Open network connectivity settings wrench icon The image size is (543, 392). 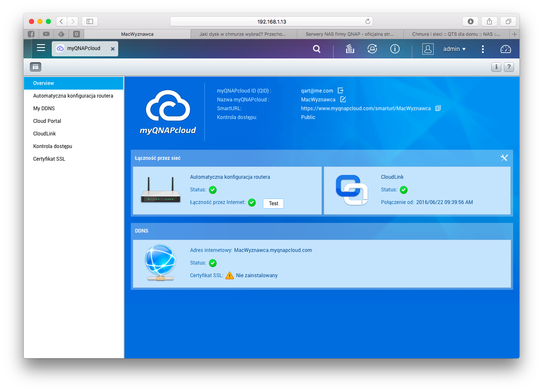[504, 158]
